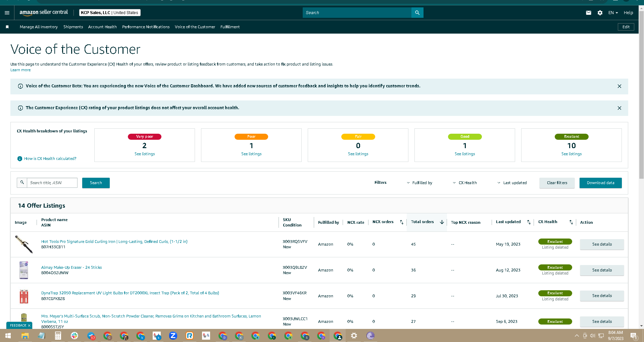Click the Amazon Seller Central logo
644x342 pixels.
[44, 12]
